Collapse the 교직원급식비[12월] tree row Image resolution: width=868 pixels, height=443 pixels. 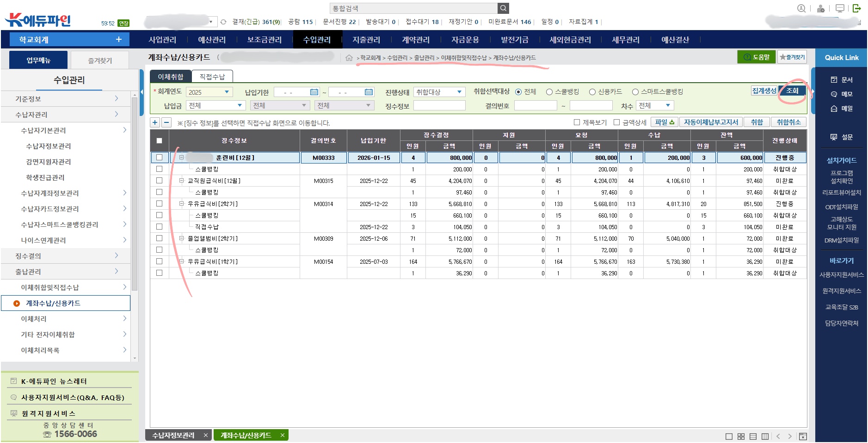coord(181,181)
